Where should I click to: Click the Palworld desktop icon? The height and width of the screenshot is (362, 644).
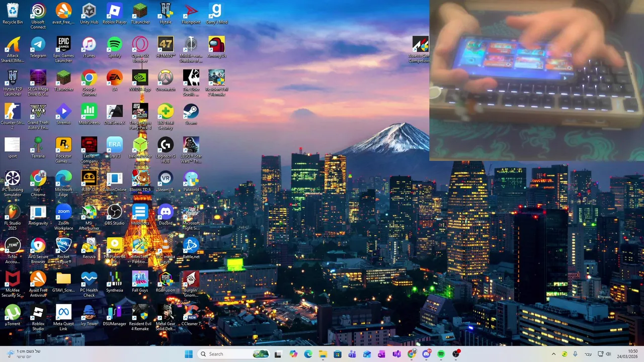point(191,181)
